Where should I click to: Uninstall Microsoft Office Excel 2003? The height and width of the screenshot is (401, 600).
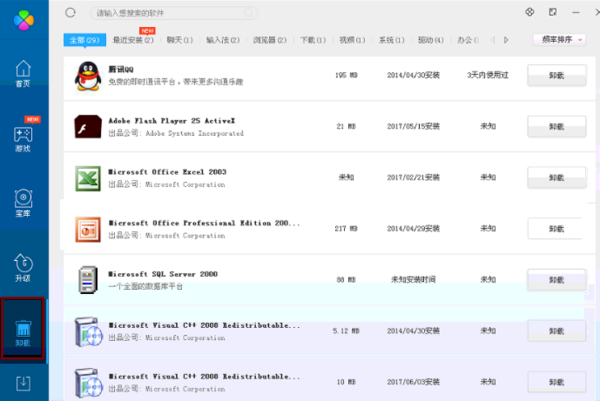tap(556, 178)
